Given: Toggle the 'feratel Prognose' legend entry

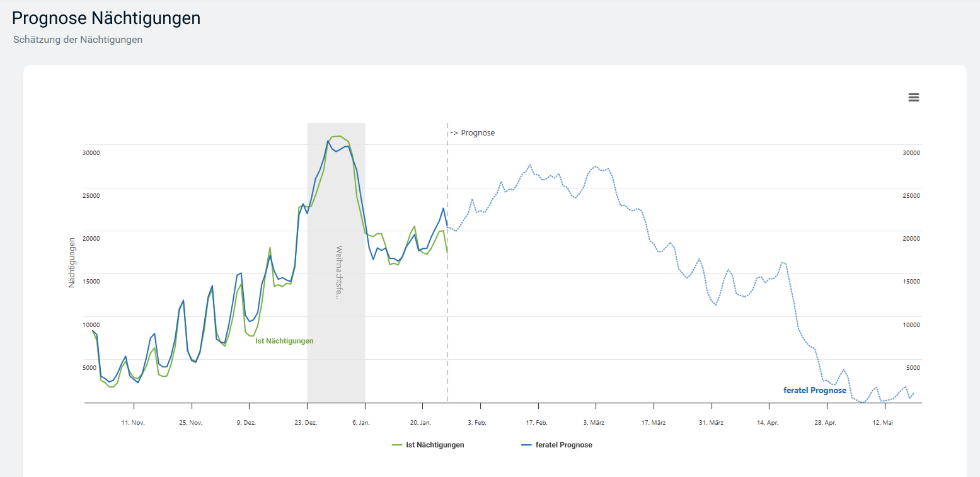Looking at the screenshot, I should [563, 445].
